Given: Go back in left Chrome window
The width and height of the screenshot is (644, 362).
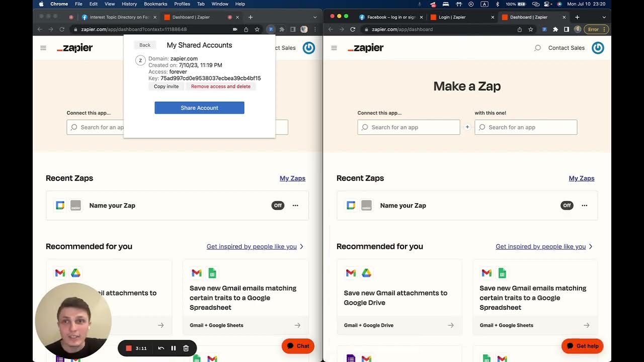Looking at the screenshot, I should [40, 29].
